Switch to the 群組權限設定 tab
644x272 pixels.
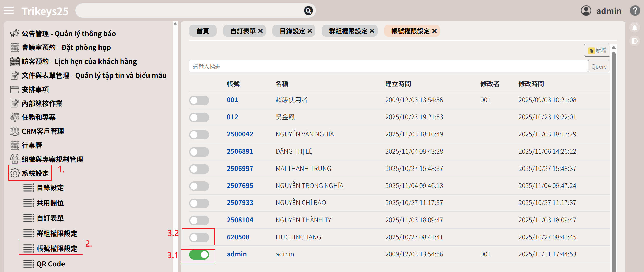[348, 31]
